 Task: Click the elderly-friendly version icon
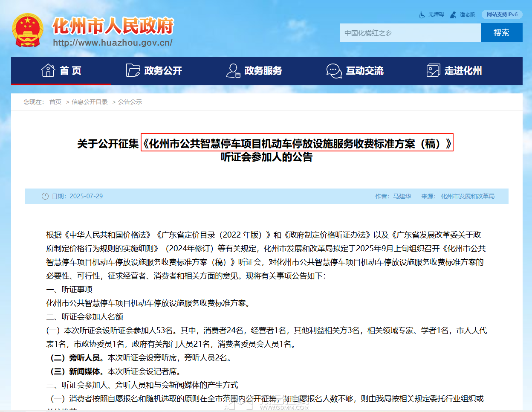pos(453,15)
